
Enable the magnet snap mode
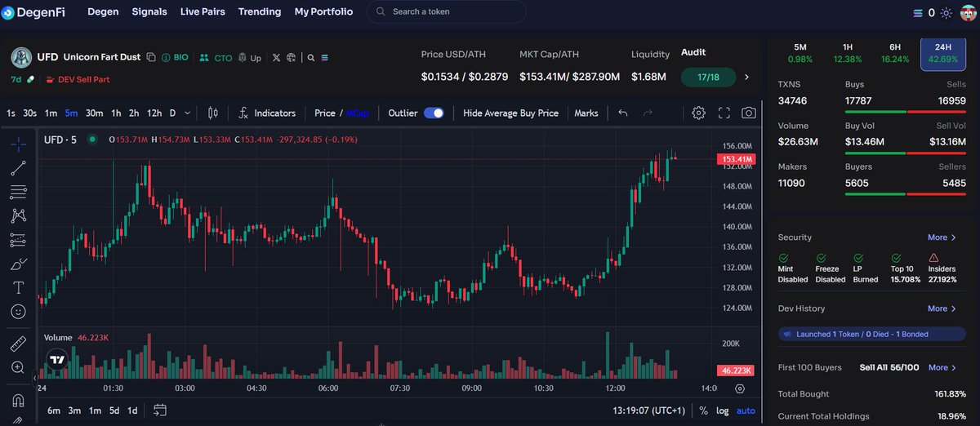coord(18,401)
